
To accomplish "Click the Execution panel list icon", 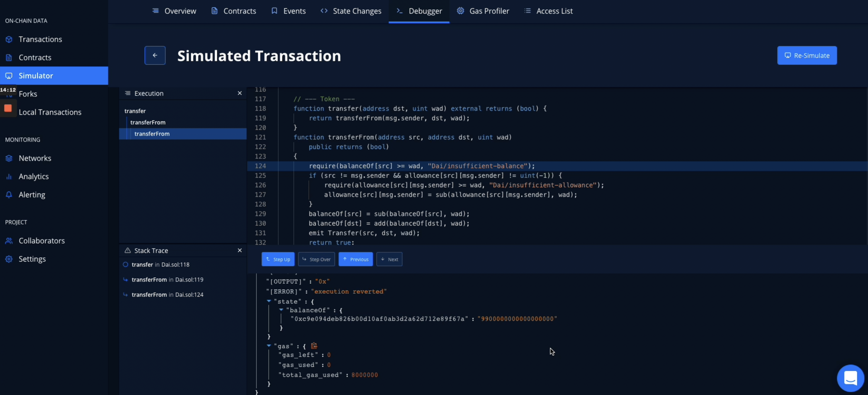I will (x=128, y=93).
